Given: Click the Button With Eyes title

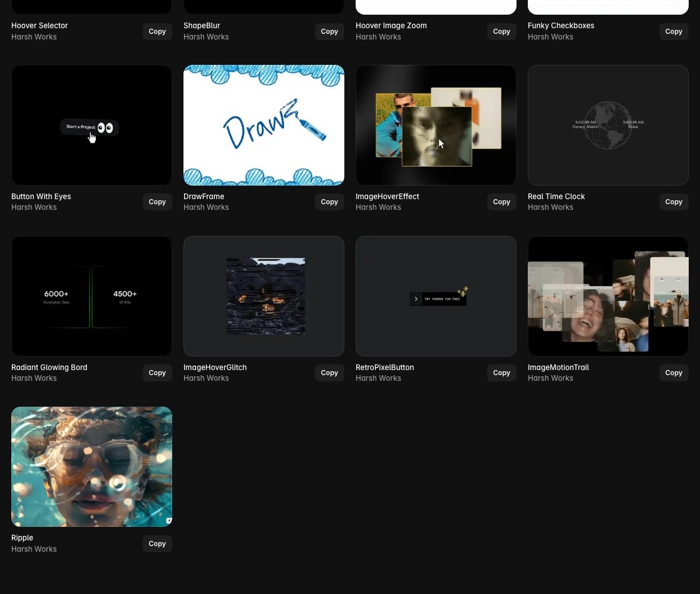Looking at the screenshot, I should pyautogui.click(x=41, y=196).
